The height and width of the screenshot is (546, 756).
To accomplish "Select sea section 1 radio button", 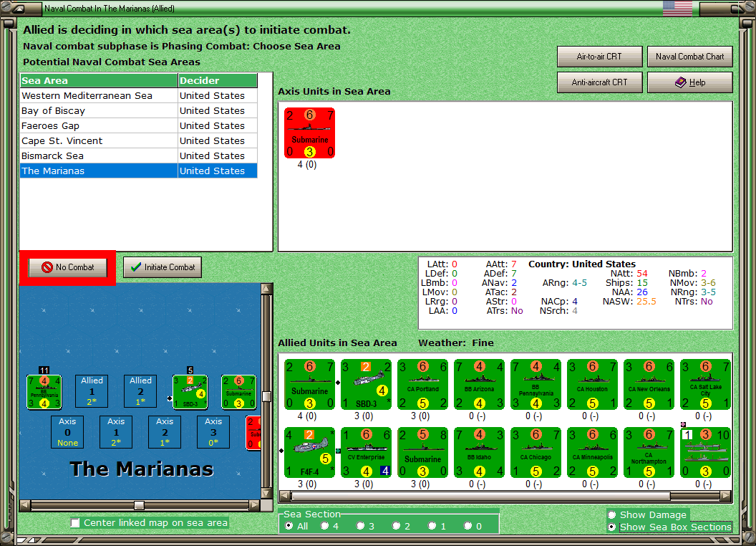I will point(432,526).
